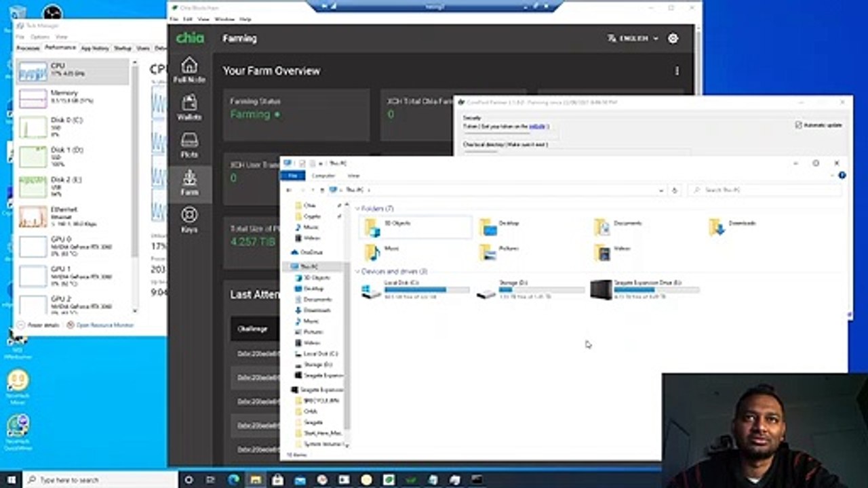This screenshot has height=488, width=868.
Task: Open the Windows Start menu
Action: (x=11, y=480)
